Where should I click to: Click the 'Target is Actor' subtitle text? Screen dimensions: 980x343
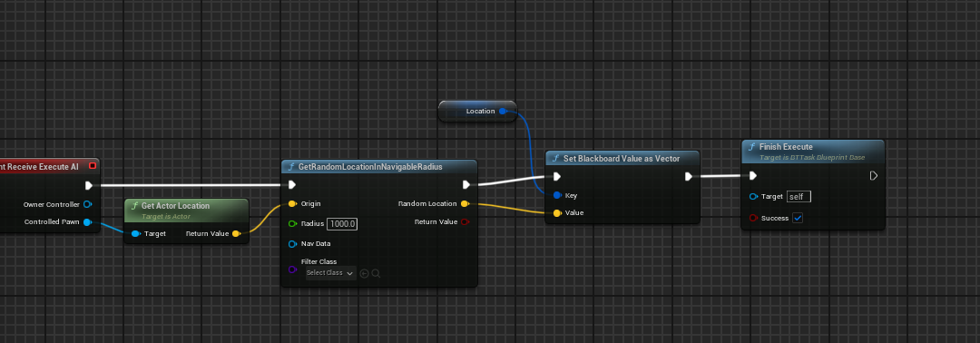[166, 216]
